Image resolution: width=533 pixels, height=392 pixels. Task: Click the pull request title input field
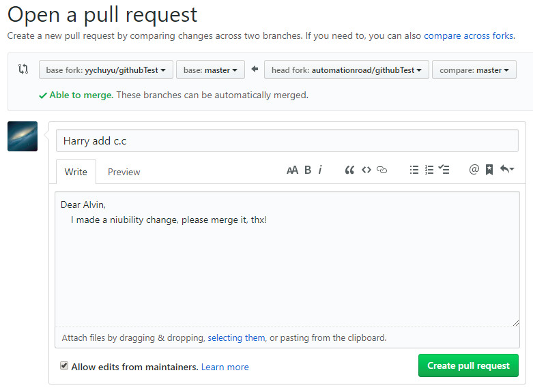[x=287, y=141]
